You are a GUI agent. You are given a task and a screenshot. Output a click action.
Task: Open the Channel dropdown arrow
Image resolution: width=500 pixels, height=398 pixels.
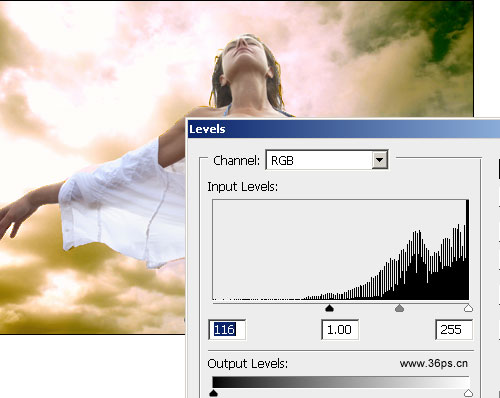point(379,160)
